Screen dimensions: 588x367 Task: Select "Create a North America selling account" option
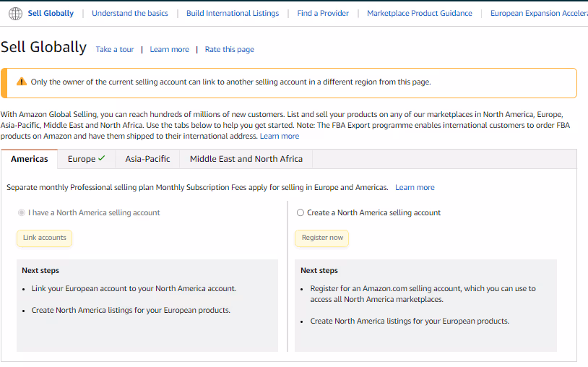coord(301,213)
